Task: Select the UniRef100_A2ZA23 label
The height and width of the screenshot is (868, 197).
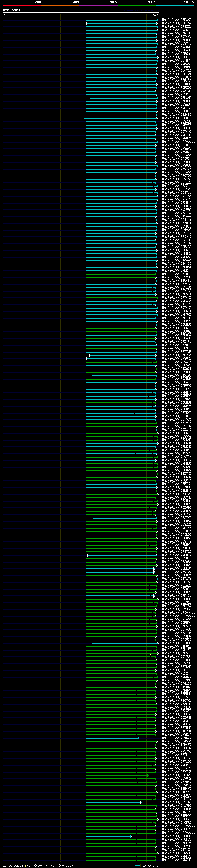Action: [x=176, y=399]
